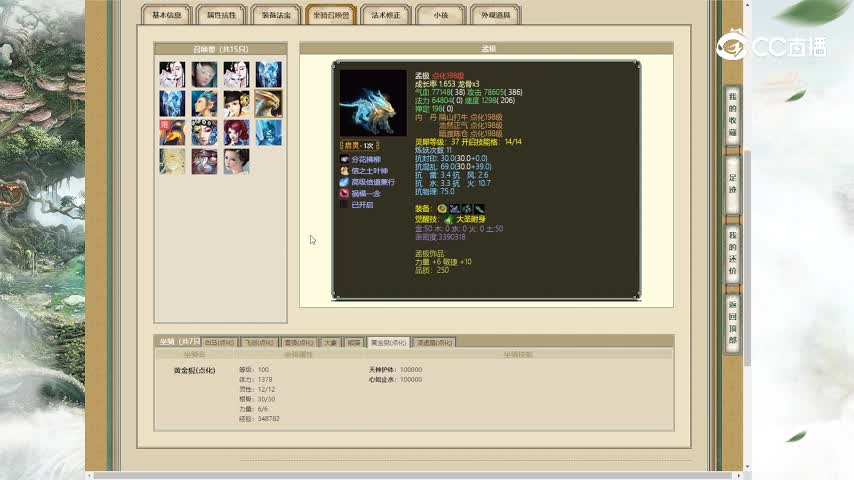Switch to the last mount tab after 黄金犼(点化)
The image size is (854, 480).
point(434,342)
